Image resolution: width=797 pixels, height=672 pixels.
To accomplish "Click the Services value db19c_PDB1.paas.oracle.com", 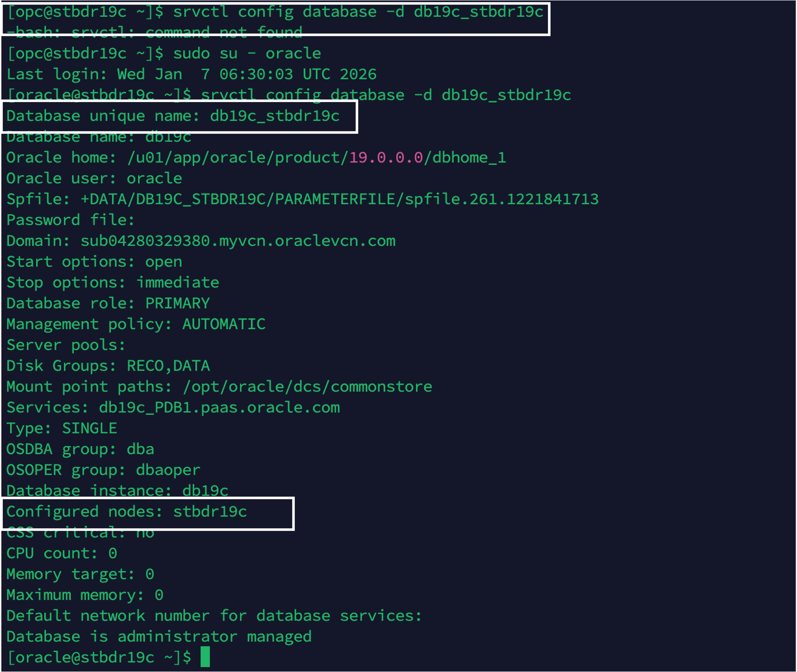I will coord(219,408).
